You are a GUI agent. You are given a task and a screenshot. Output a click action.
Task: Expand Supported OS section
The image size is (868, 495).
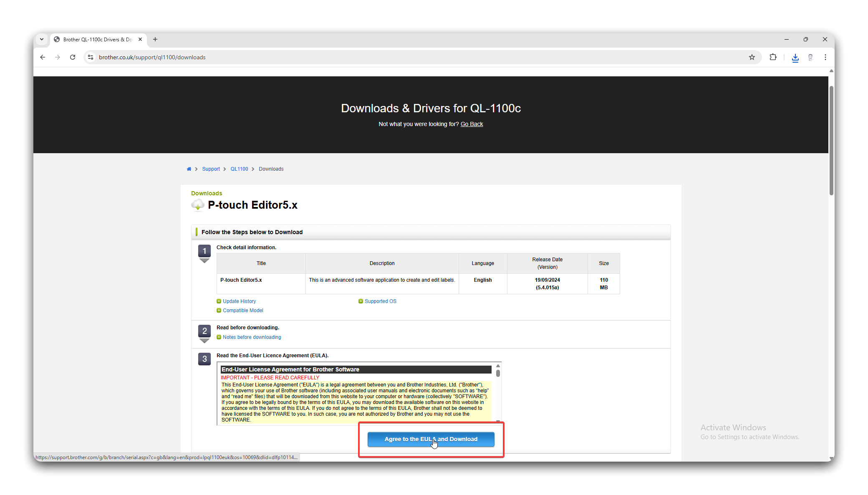point(380,301)
